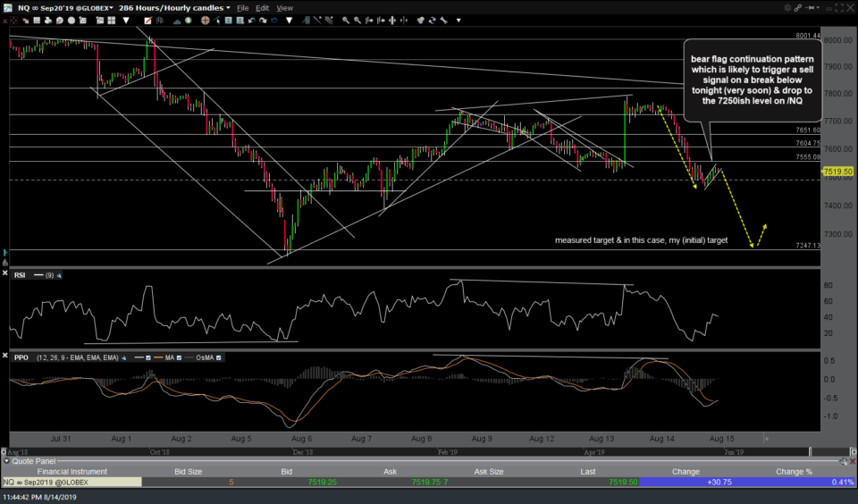Click the zoom in magnifier icon

click(x=346, y=21)
